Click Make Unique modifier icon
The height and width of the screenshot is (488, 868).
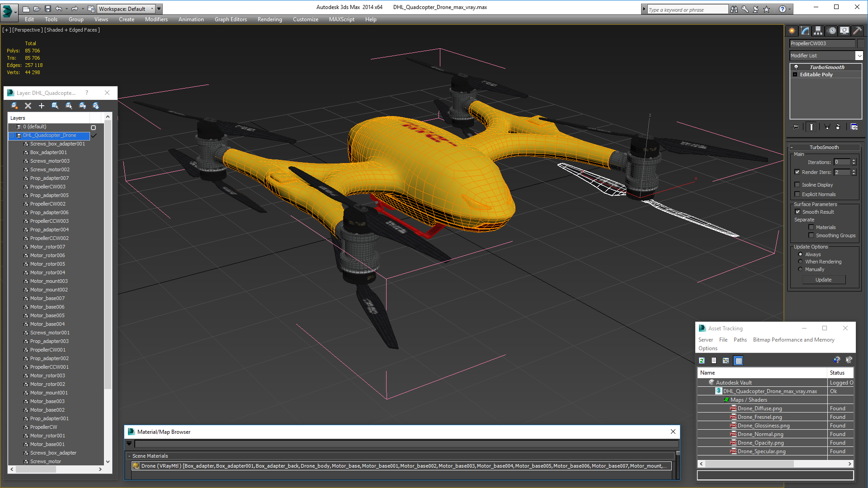coord(827,127)
